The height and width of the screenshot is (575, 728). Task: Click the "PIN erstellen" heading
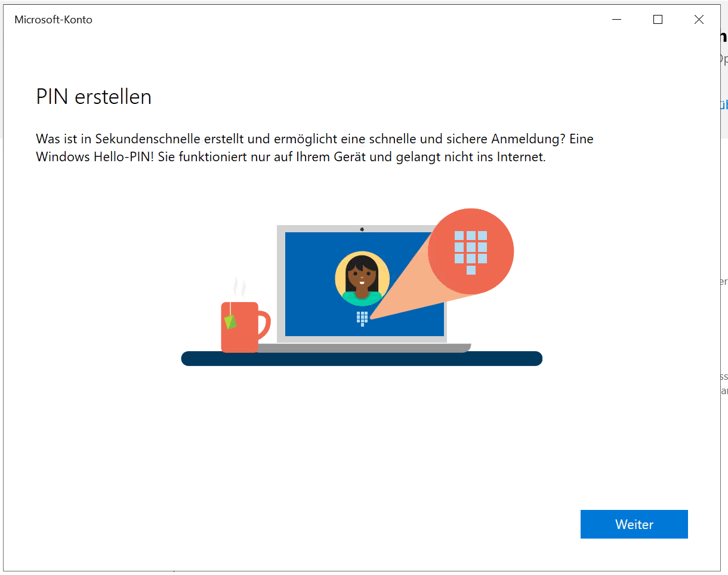(94, 97)
